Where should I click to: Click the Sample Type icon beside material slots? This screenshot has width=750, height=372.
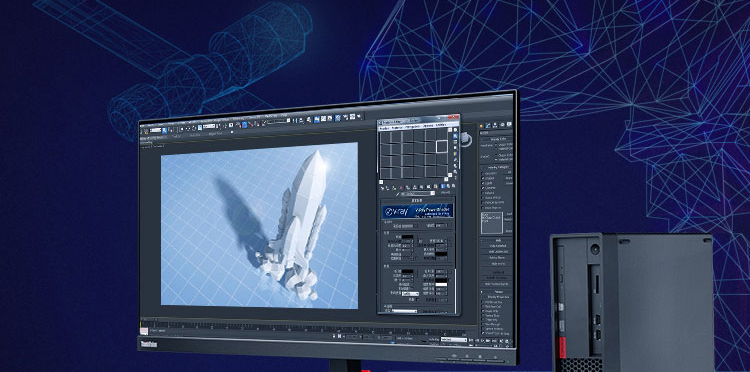455,130
